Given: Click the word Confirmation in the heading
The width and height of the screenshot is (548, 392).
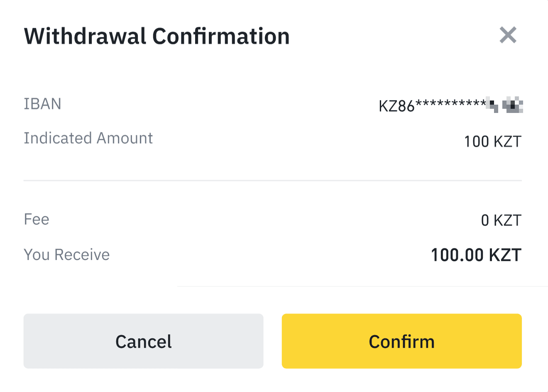Looking at the screenshot, I should click(x=221, y=36).
